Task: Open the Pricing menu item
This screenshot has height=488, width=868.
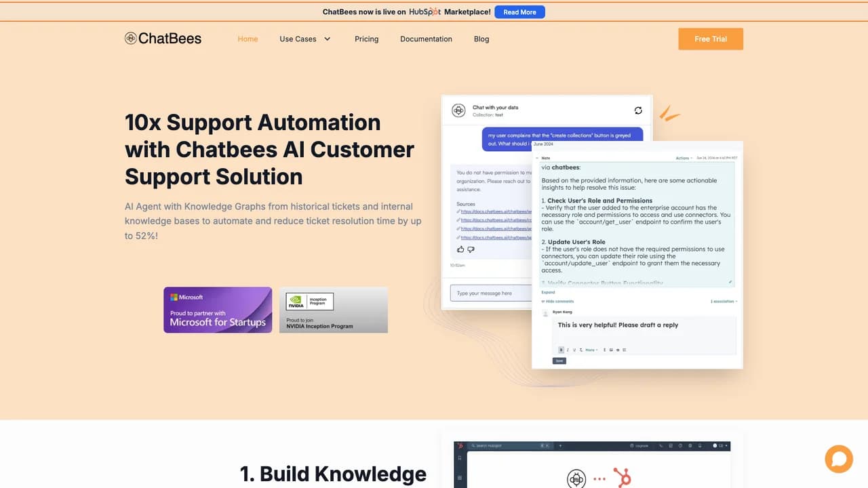Action: (x=366, y=39)
